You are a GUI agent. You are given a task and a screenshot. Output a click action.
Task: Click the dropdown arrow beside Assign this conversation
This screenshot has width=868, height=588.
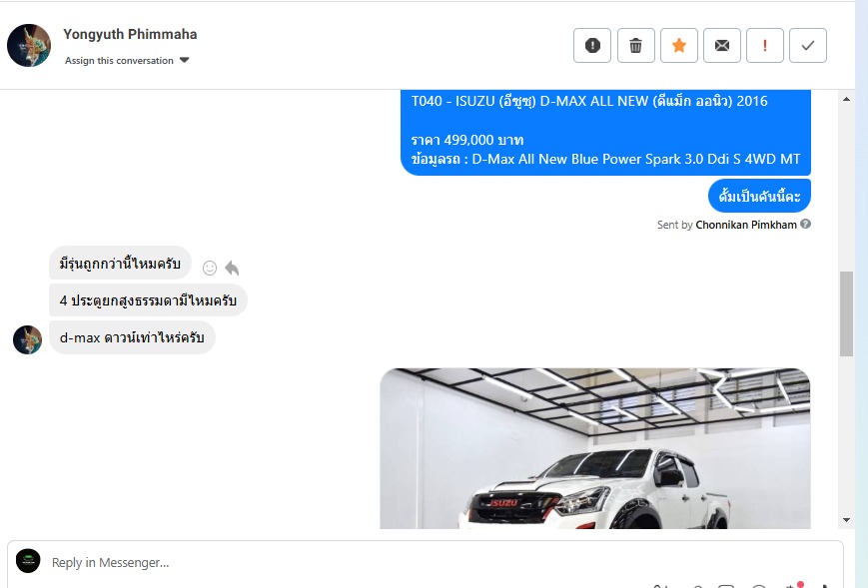click(x=185, y=60)
